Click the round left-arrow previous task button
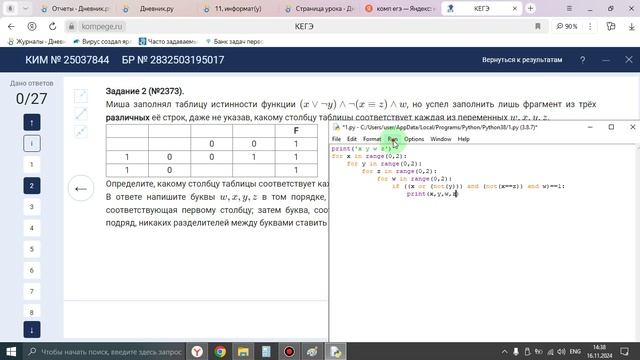 pyautogui.click(x=81, y=189)
